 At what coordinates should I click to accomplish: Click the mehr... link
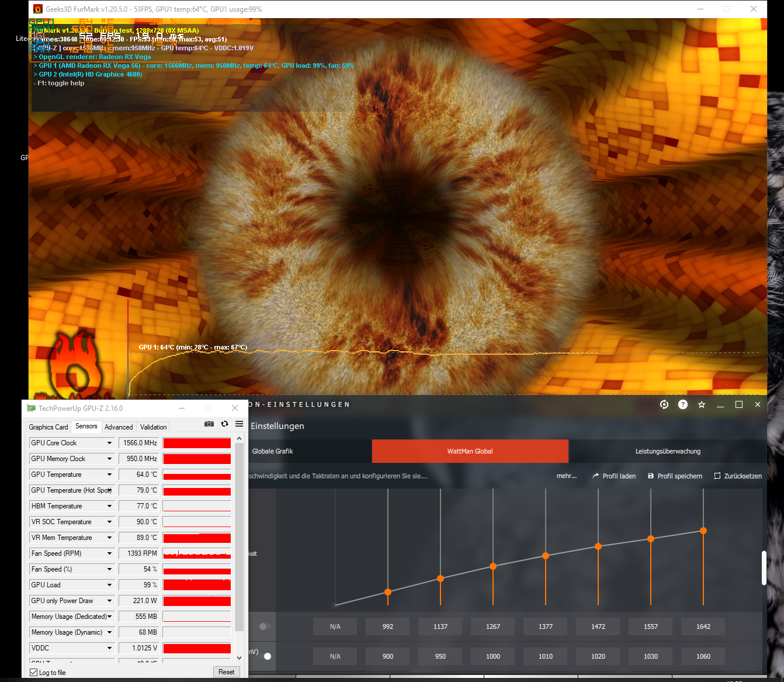567,476
